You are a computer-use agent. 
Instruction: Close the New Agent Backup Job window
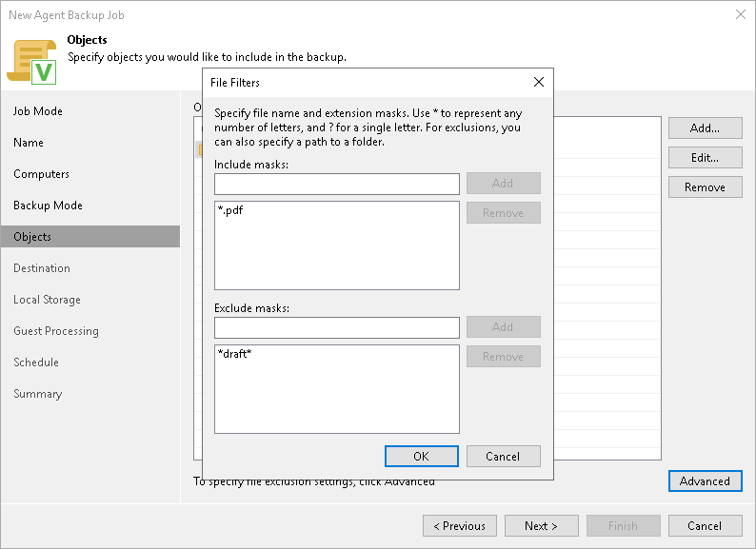click(x=741, y=14)
